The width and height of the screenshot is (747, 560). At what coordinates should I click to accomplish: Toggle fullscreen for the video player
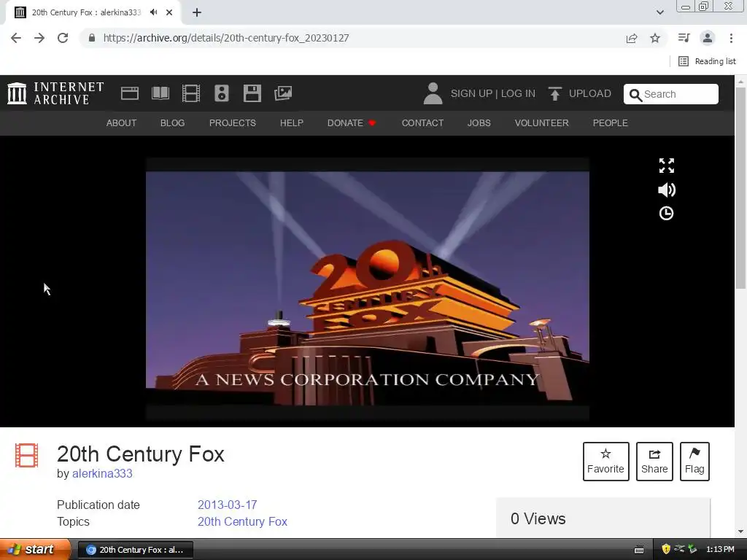tap(667, 166)
